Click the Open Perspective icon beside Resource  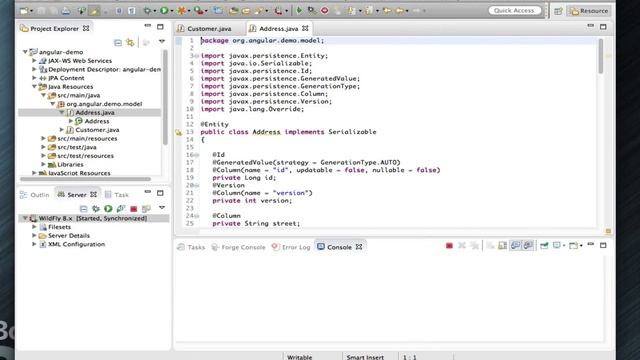point(558,11)
